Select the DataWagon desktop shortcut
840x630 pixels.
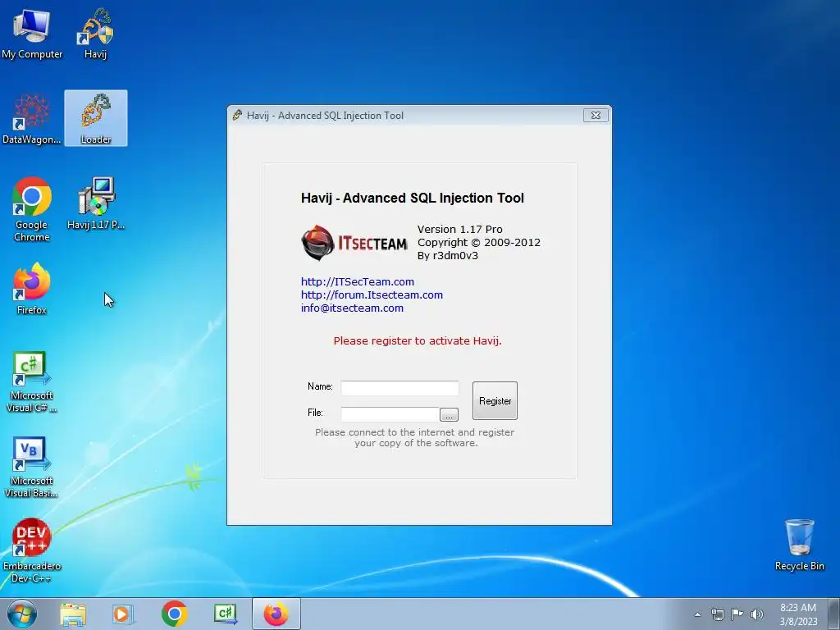[32, 119]
